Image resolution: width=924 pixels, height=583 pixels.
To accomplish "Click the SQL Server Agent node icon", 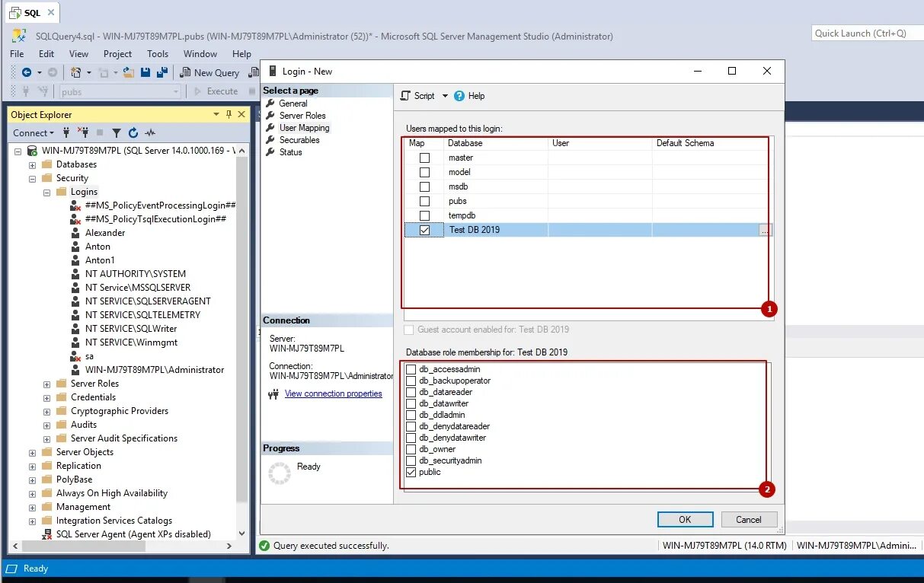I will pos(46,534).
